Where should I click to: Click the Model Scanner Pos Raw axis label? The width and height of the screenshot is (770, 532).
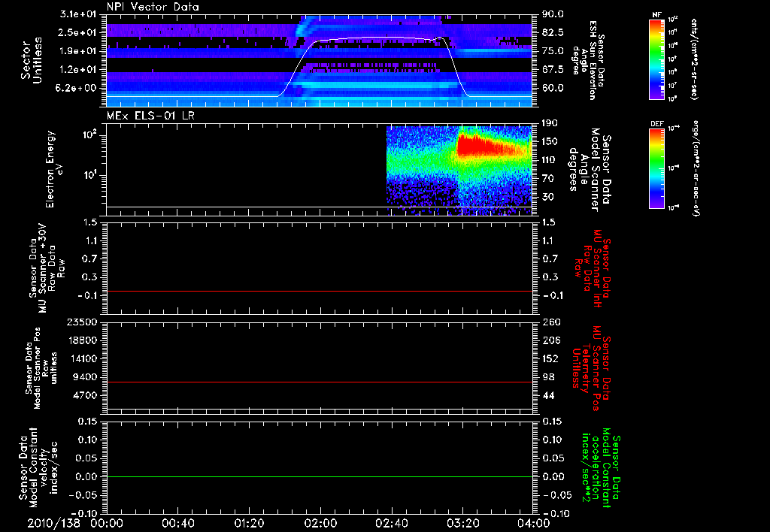41,368
